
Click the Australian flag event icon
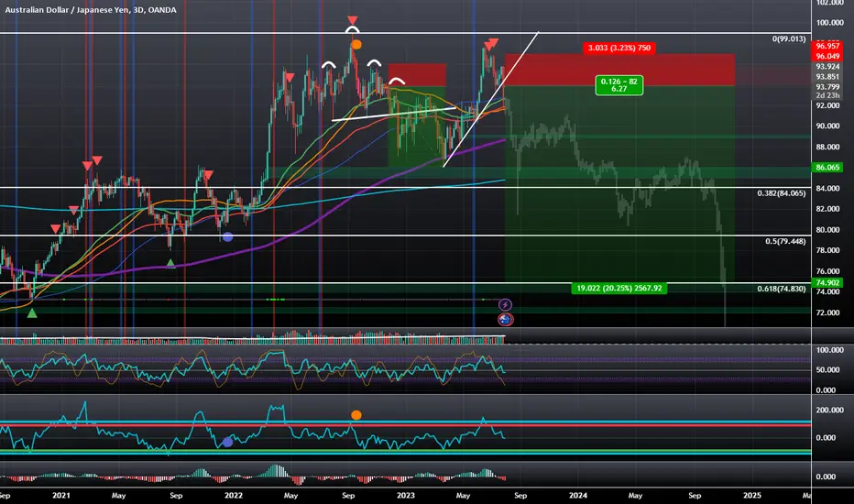(506, 319)
